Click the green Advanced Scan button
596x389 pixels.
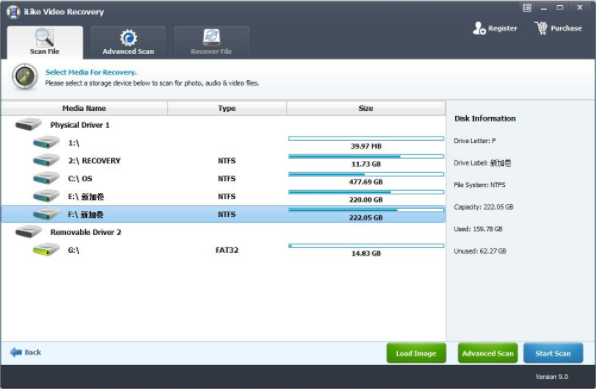488,353
